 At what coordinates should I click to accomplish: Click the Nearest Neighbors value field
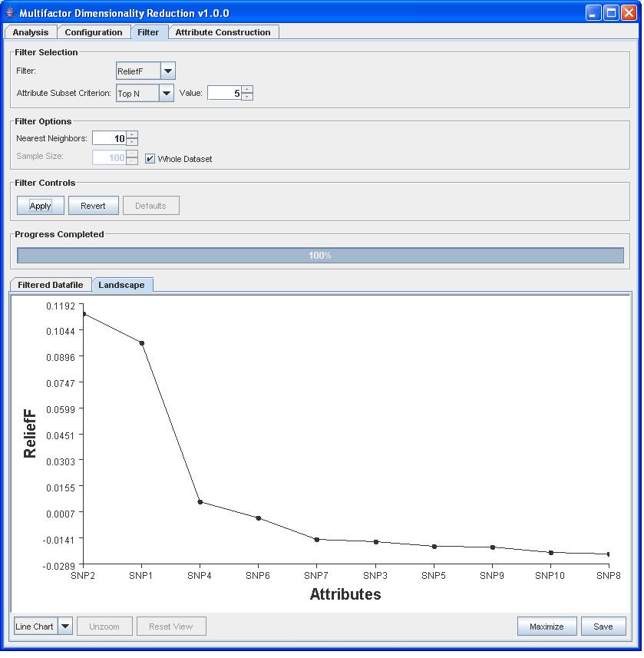[x=109, y=138]
